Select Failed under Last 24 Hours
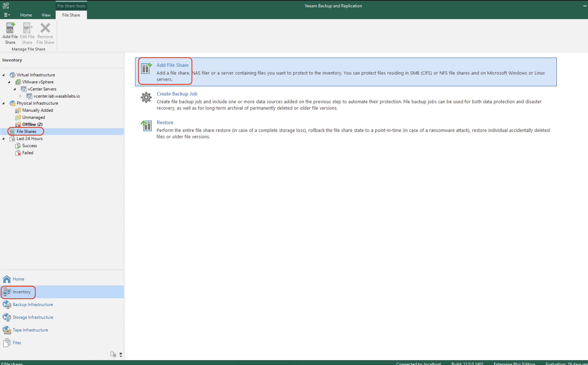This screenshot has height=365, width=588. click(28, 153)
